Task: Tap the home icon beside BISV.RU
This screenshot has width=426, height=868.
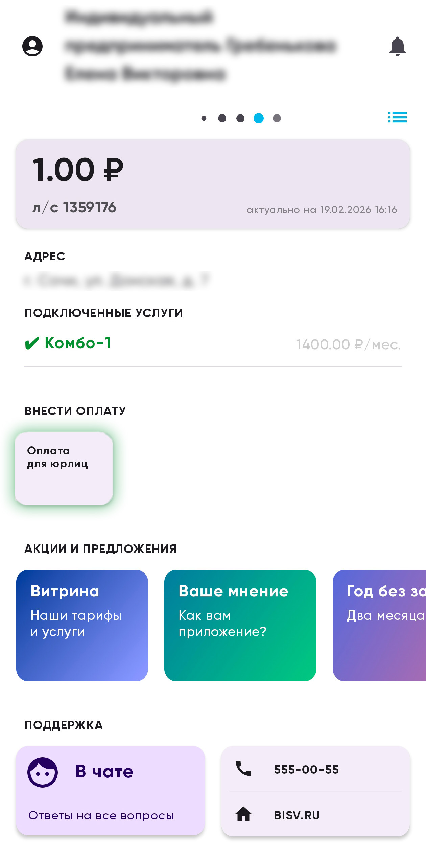Action: pyautogui.click(x=243, y=814)
